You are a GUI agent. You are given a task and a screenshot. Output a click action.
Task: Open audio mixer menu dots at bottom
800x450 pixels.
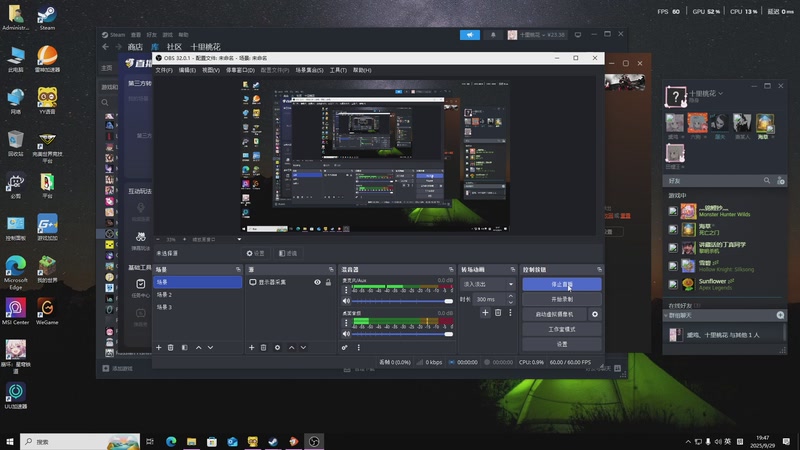(x=358, y=347)
